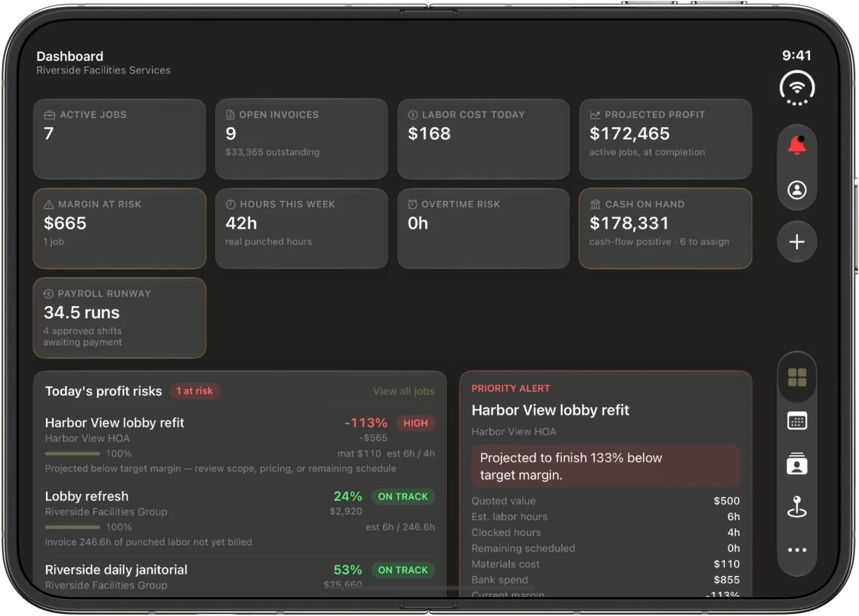Open the Priority Alert Harbor View title
859x616 pixels.
550,410
